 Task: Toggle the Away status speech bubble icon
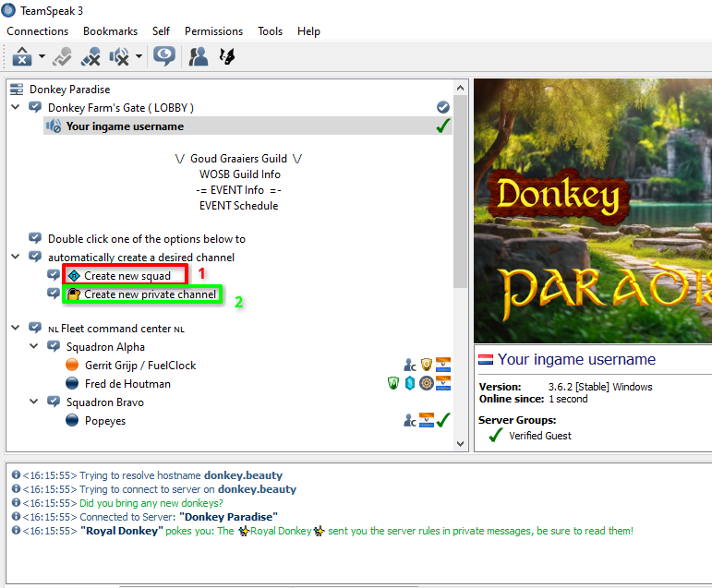click(x=164, y=56)
